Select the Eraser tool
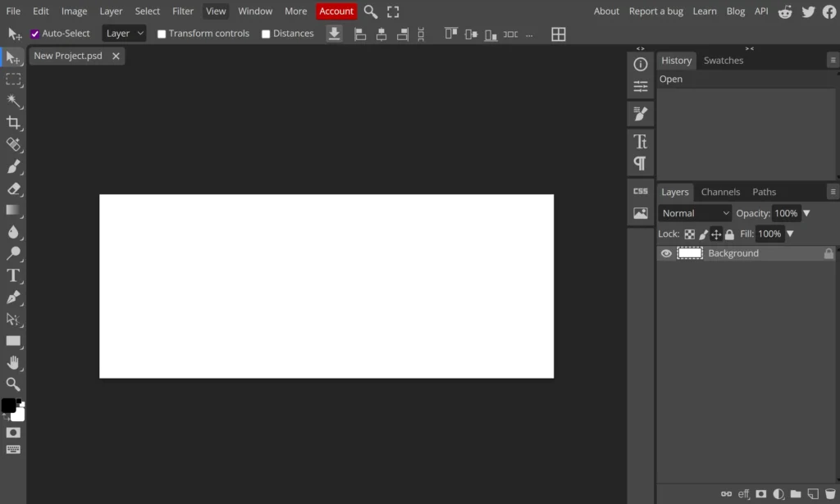840x504 pixels. coord(13,188)
